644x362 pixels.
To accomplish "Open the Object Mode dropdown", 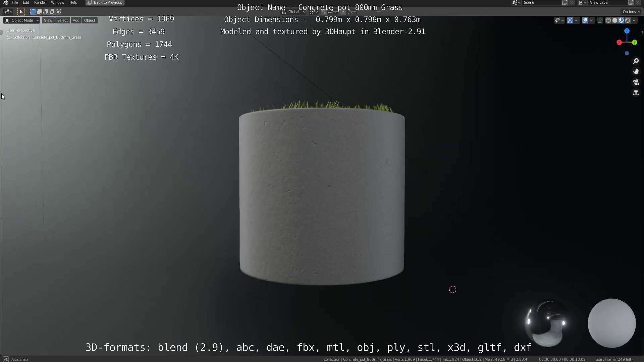I will point(21,20).
